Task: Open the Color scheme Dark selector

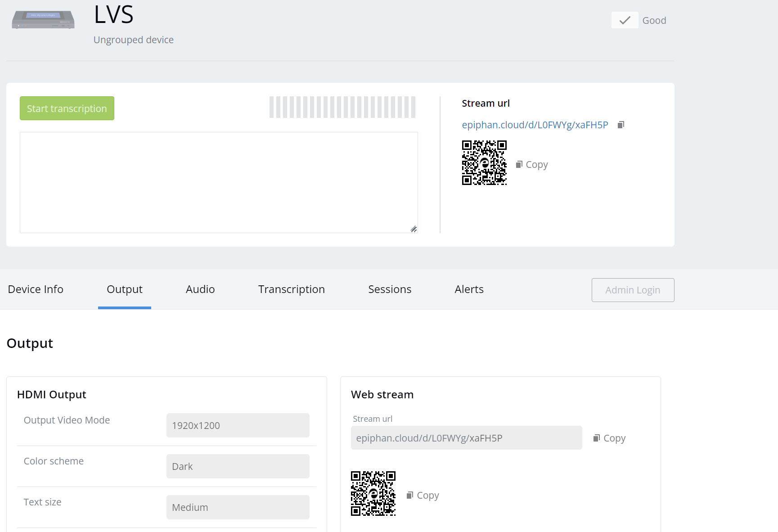Action: (x=238, y=466)
